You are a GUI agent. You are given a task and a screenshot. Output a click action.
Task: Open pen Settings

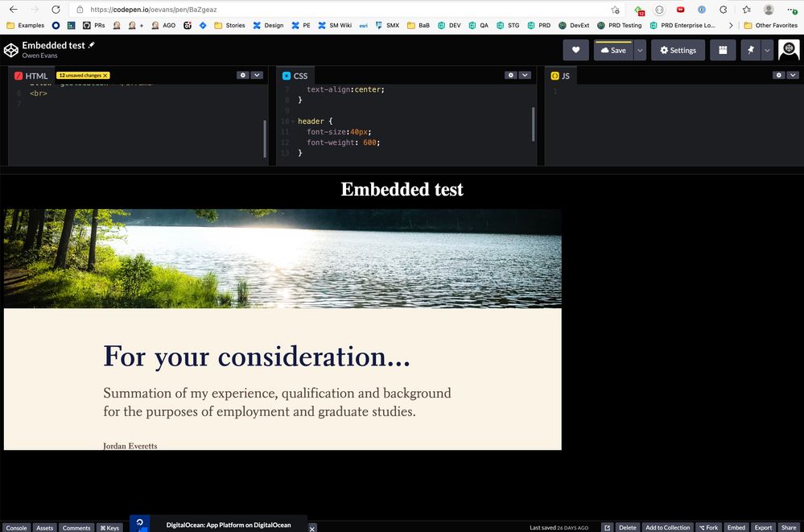(x=678, y=50)
